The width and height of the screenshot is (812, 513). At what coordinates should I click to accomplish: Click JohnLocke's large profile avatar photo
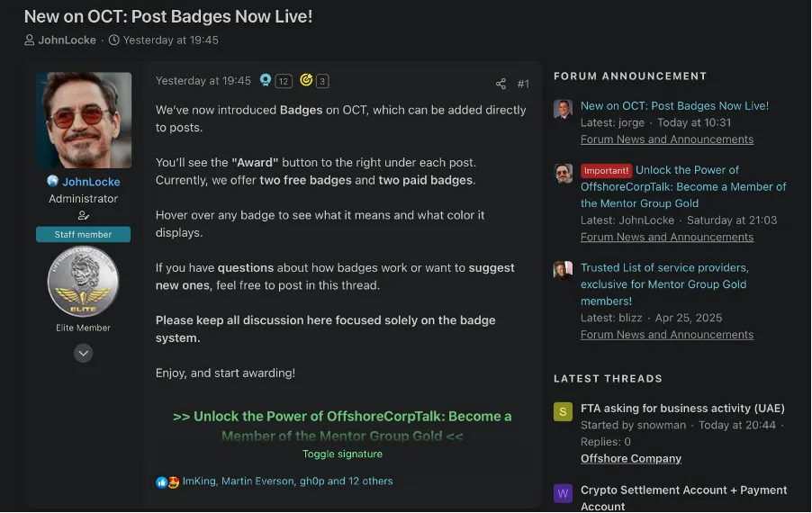tap(83, 121)
